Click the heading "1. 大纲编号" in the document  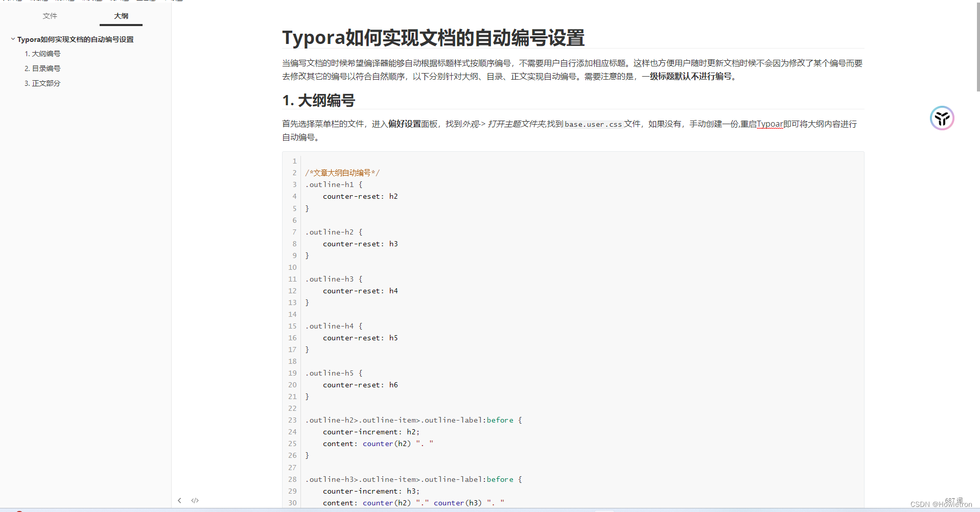318,100
